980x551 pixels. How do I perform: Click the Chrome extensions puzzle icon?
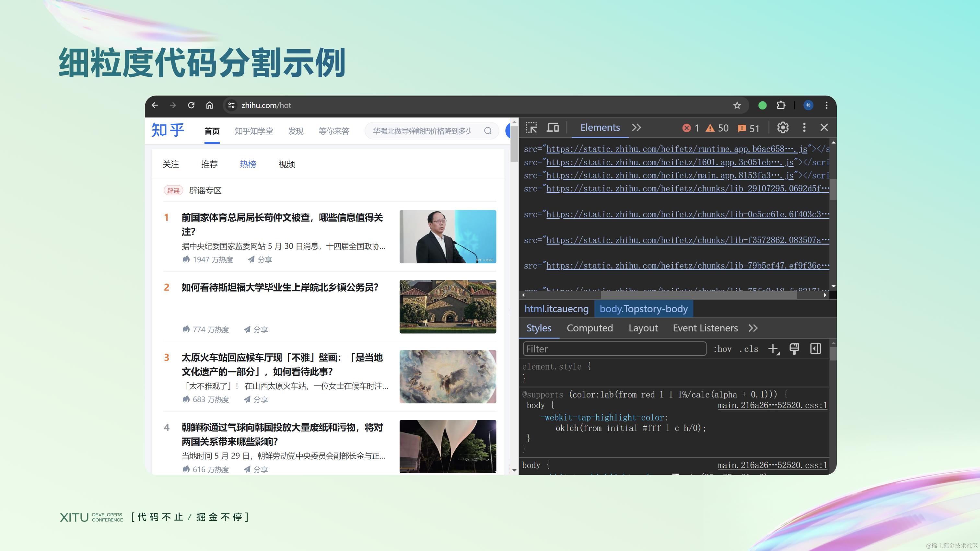[781, 105]
